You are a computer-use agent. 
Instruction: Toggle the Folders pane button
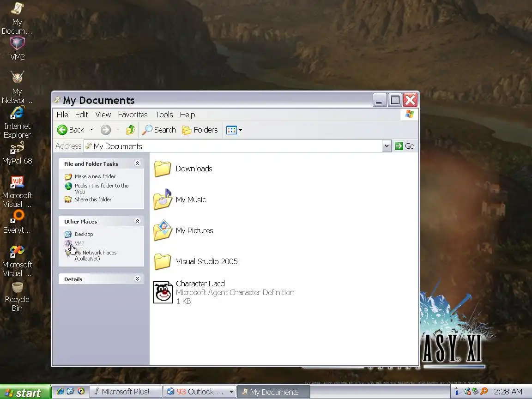pyautogui.click(x=200, y=130)
